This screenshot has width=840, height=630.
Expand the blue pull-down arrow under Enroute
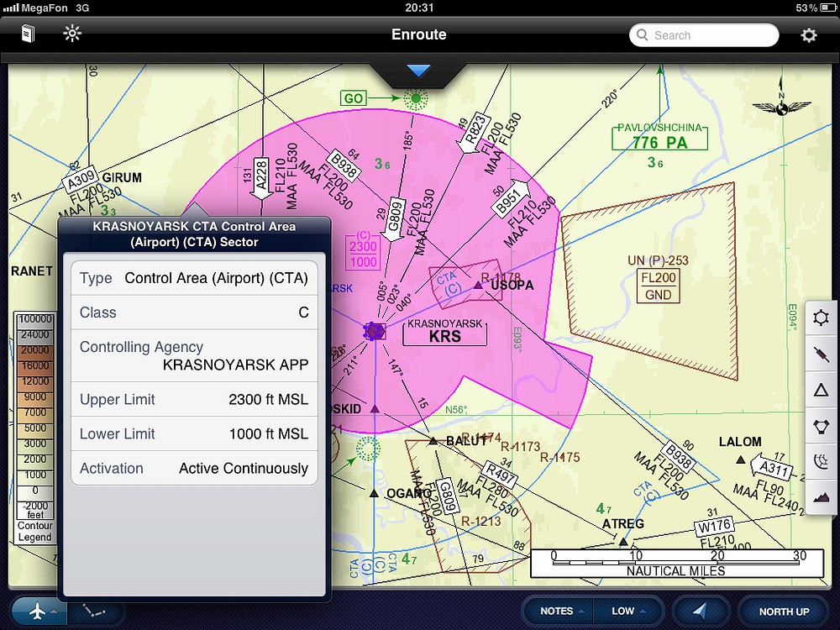click(x=418, y=71)
